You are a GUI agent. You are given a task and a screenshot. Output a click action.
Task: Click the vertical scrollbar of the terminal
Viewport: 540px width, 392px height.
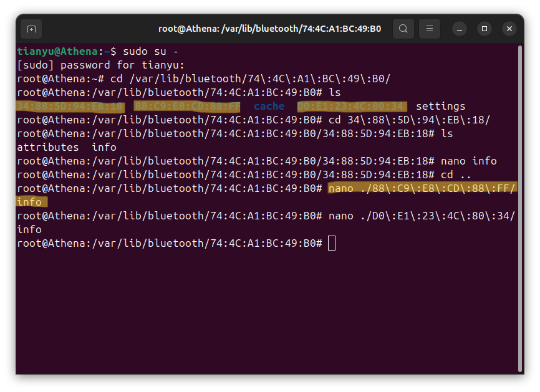coord(520,206)
